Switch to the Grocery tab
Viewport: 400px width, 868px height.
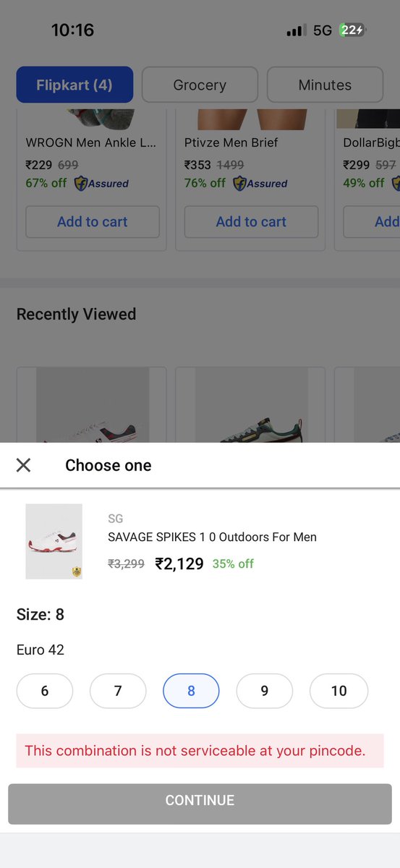pos(200,85)
